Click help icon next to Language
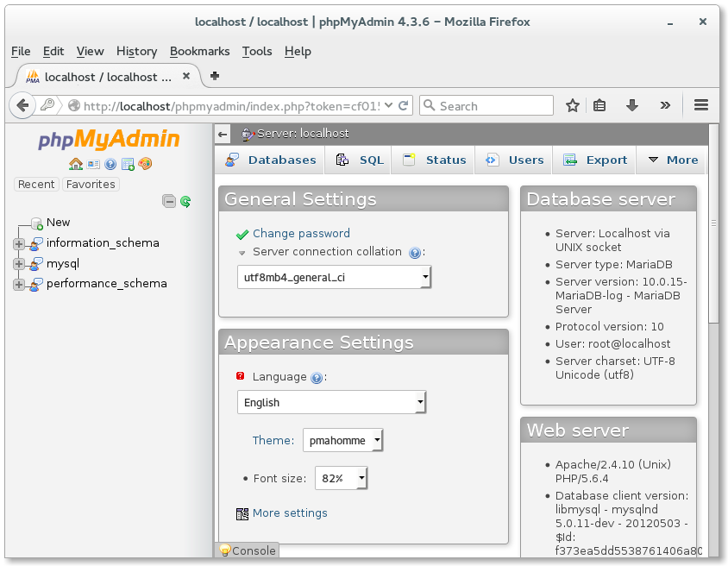This screenshot has height=566, width=728. tap(317, 378)
